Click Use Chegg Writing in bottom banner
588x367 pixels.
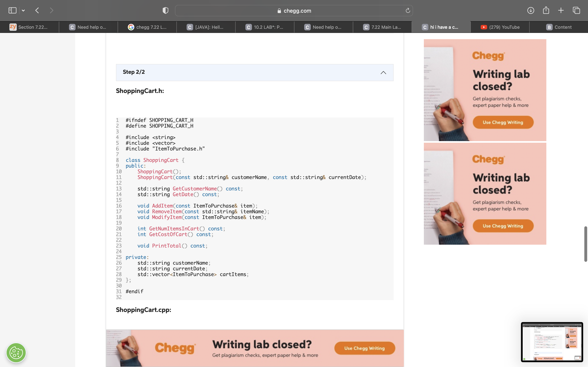pyautogui.click(x=364, y=348)
